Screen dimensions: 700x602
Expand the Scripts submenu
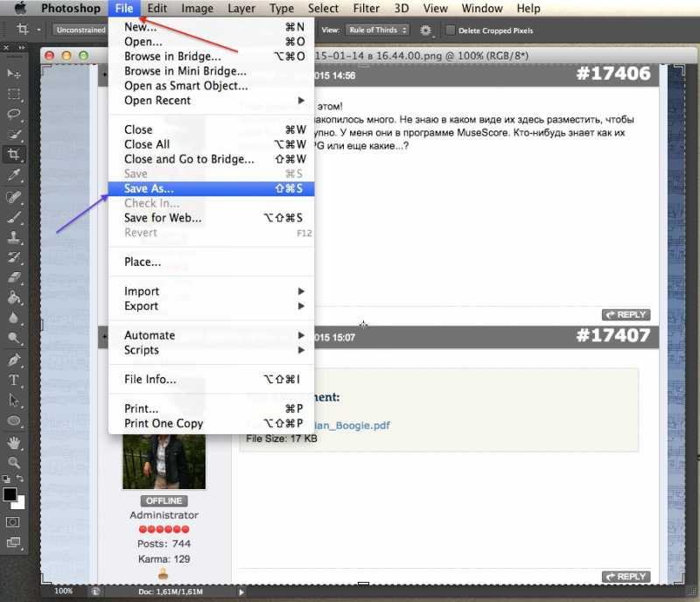[212, 350]
